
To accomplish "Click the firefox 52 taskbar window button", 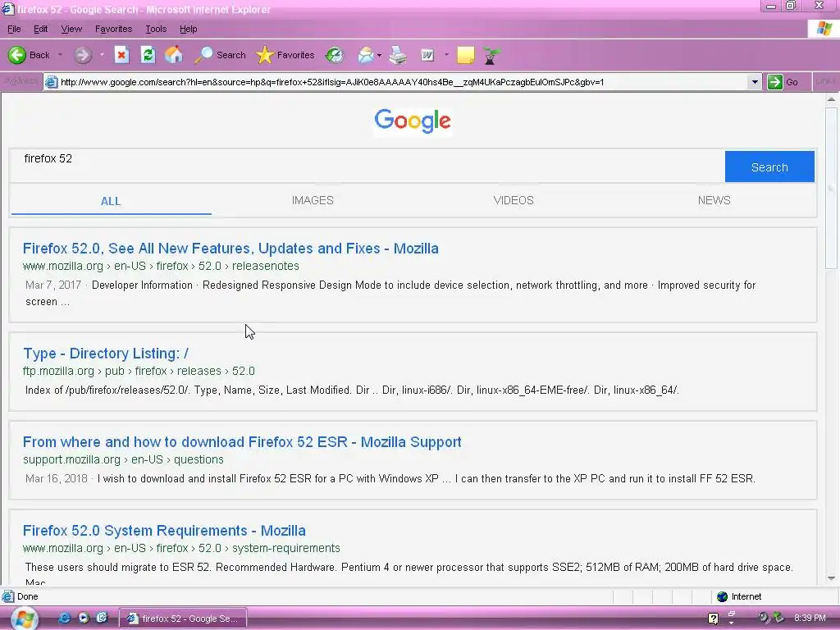I will [182, 619].
